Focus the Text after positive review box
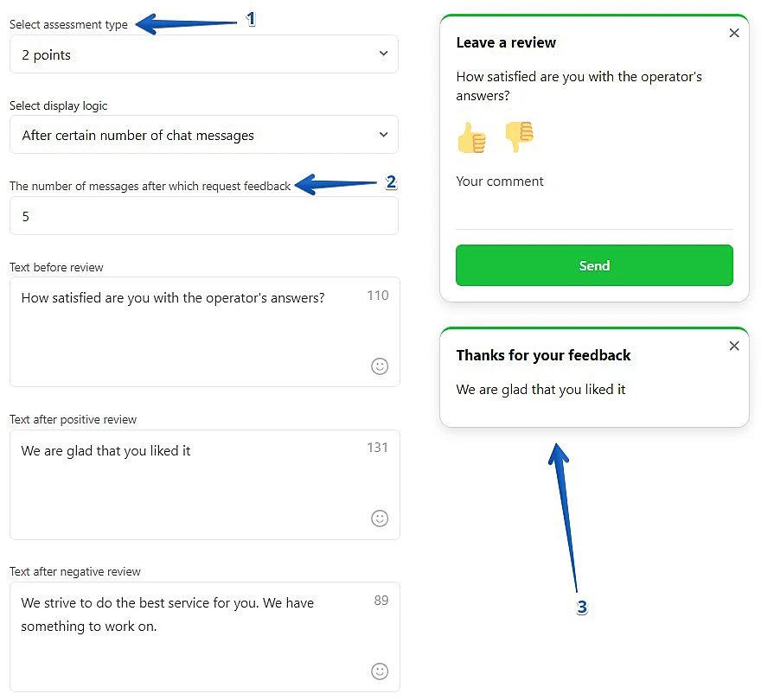This screenshot has width=774, height=700. pyautogui.click(x=190, y=485)
